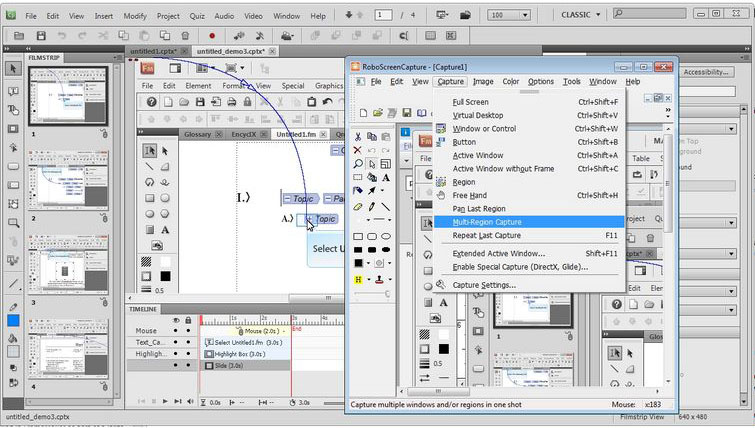Toggle visibility dot for the Mouse timeline row
The image size is (755, 428).
(176, 331)
